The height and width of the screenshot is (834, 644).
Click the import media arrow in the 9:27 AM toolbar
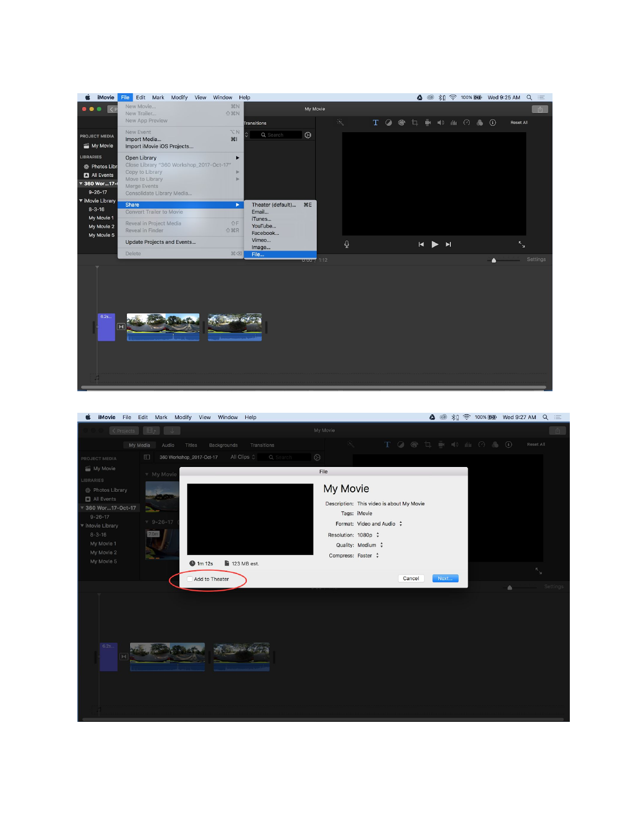point(172,431)
